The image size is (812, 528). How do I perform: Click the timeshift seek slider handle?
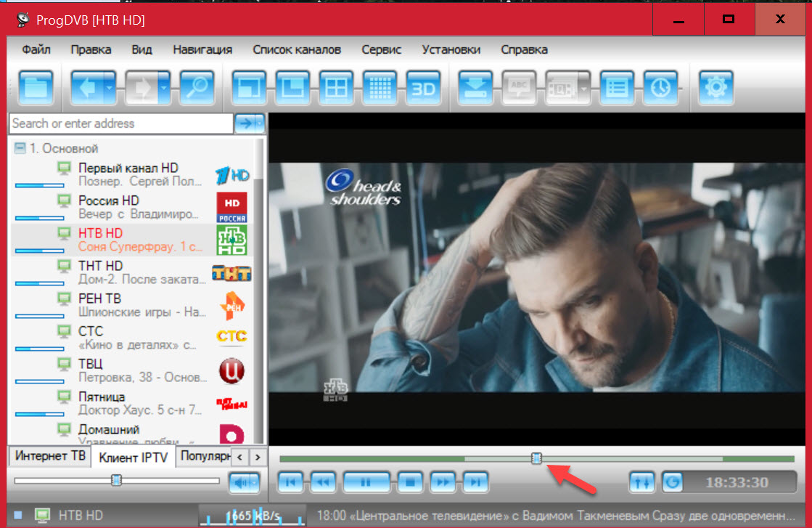[536, 458]
